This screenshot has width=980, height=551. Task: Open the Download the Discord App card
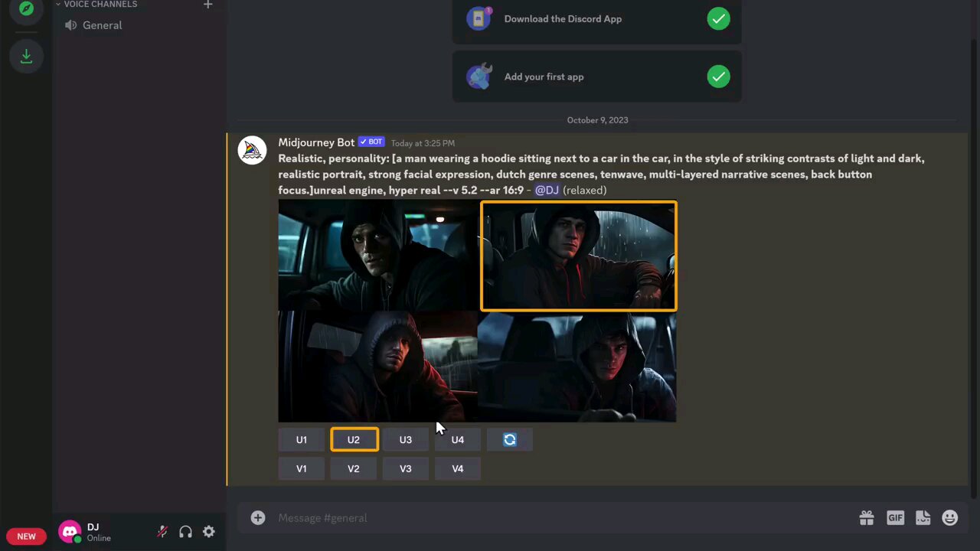point(596,19)
